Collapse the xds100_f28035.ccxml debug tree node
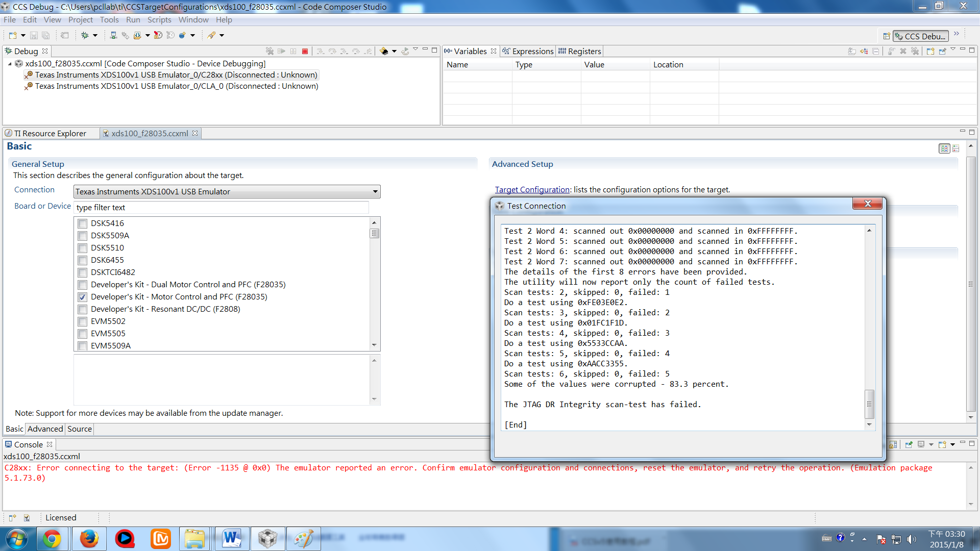Viewport: 980px width, 551px height. click(10, 64)
